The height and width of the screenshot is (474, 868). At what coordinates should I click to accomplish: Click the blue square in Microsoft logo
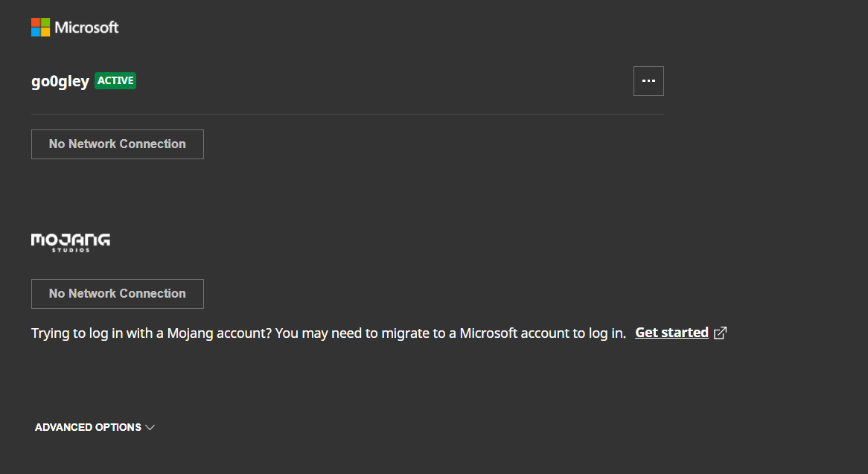point(36,32)
